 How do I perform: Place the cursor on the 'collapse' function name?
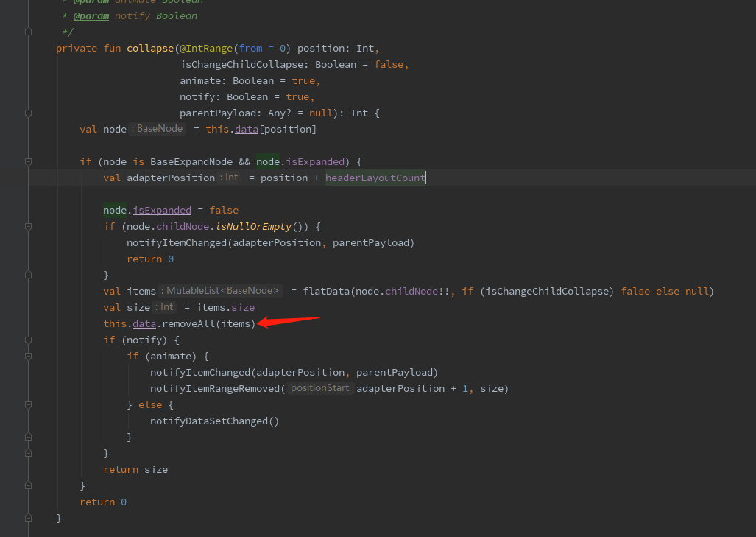pos(150,48)
